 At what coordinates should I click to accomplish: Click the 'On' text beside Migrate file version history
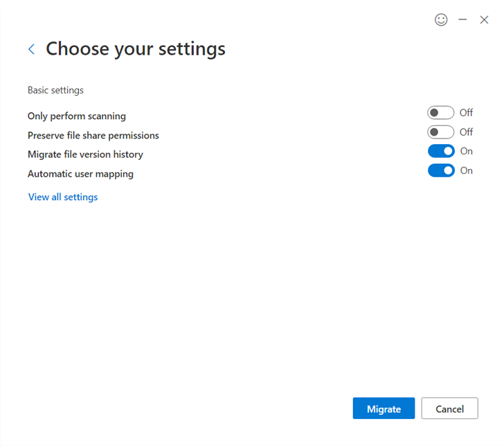click(467, 151)
